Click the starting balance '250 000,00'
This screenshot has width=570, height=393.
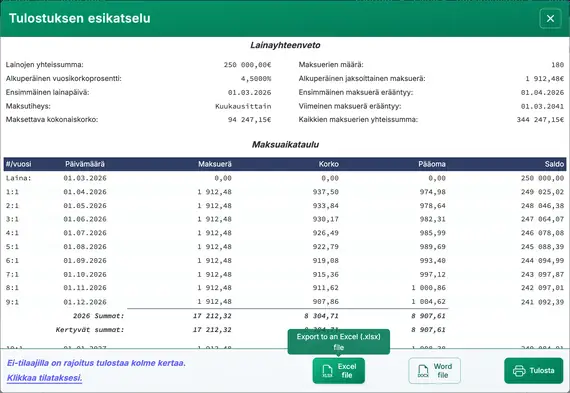542,178
